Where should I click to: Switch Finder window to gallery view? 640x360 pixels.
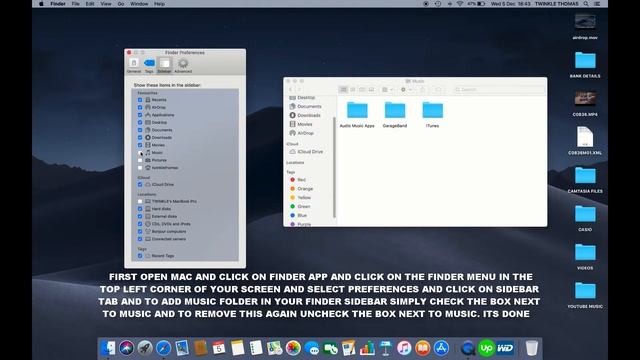tap(371, 89)
